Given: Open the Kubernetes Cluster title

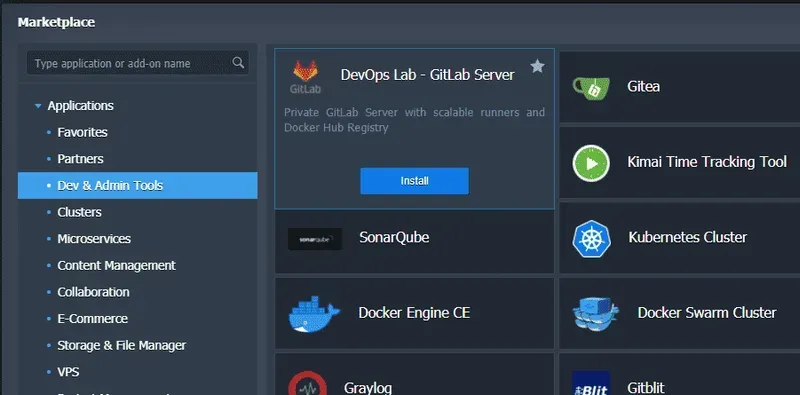Looking at the screenshot, I should point(687,237).
